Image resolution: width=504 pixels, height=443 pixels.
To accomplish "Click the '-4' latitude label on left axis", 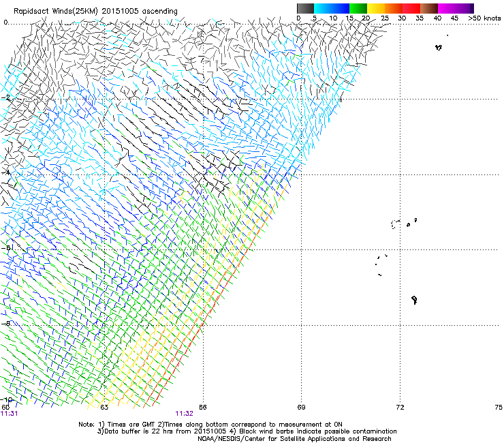I will (7, 172).
